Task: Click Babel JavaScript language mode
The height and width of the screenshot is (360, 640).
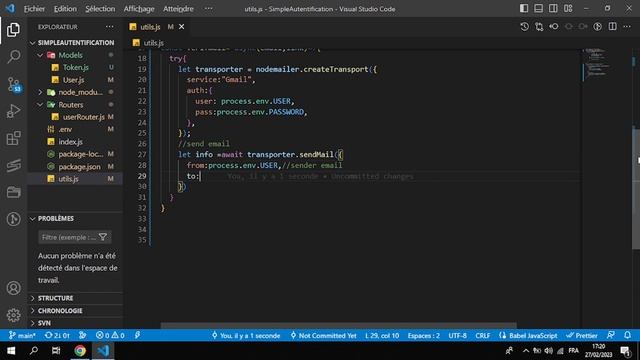Action: tap(528, 336)
